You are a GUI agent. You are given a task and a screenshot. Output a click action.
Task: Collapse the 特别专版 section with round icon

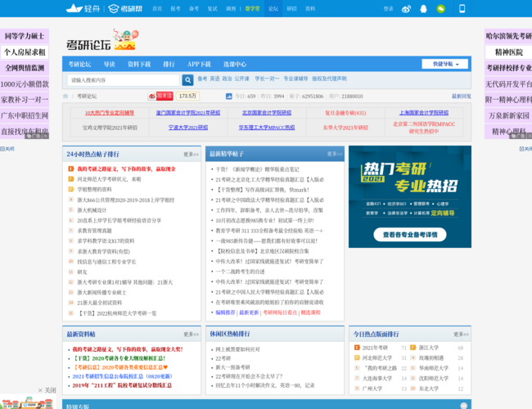coord(464,406)
